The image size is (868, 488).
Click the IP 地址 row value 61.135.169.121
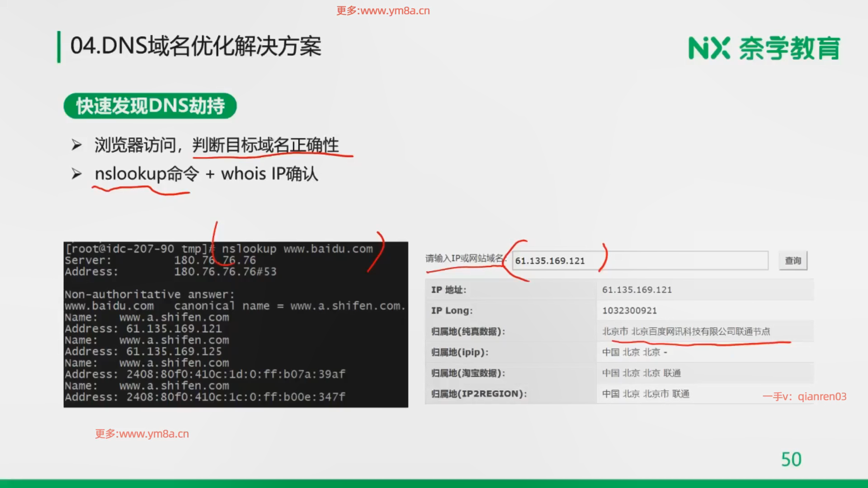point(637,290)
